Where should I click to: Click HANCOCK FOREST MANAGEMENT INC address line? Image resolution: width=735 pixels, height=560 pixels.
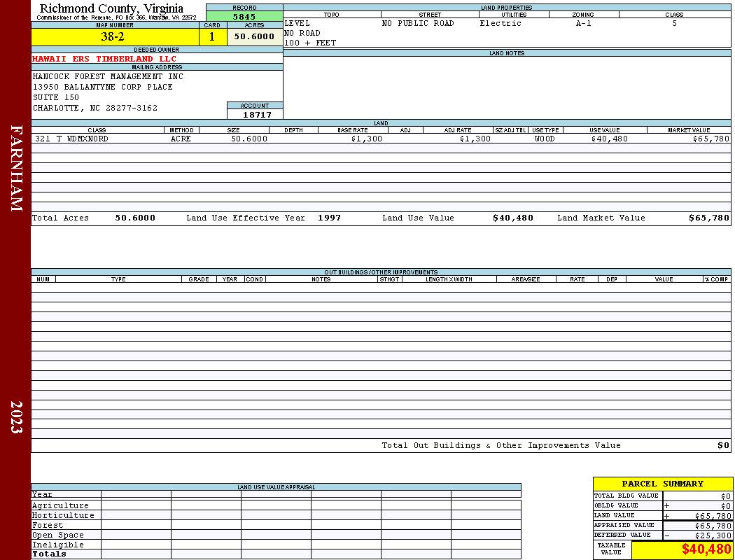click(108, 76)
